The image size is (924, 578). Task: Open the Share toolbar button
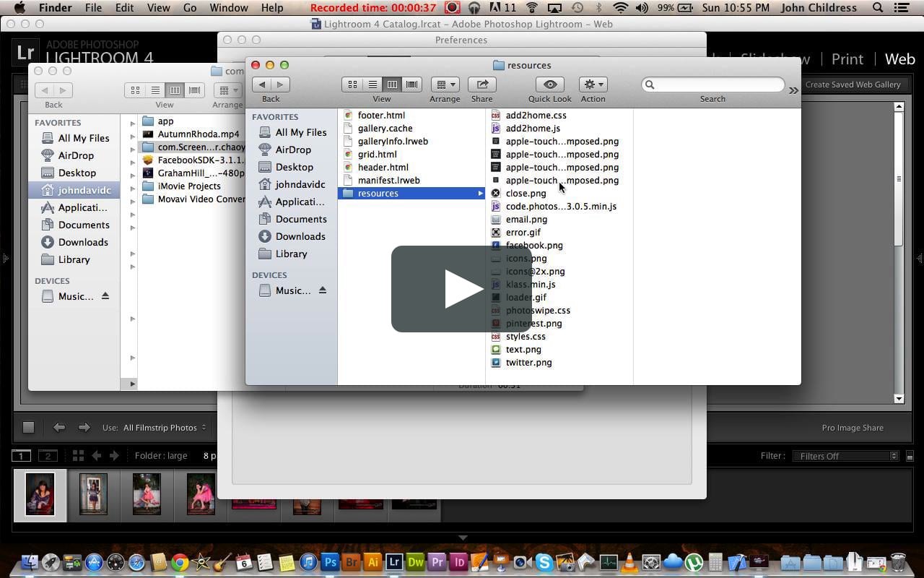[x=481, y=85]
